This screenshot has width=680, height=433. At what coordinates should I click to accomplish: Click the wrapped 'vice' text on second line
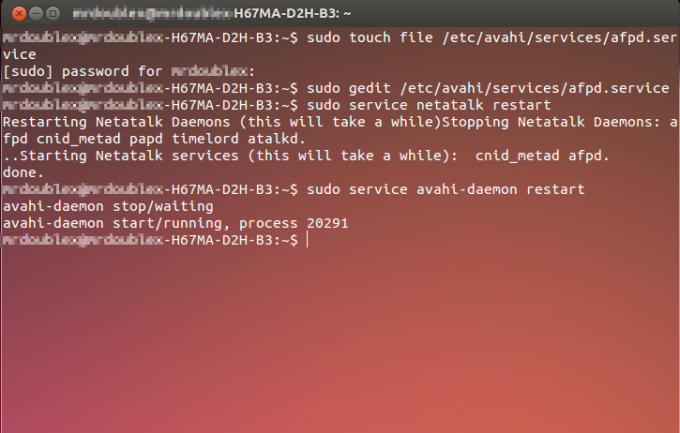(x=18, y=53)
